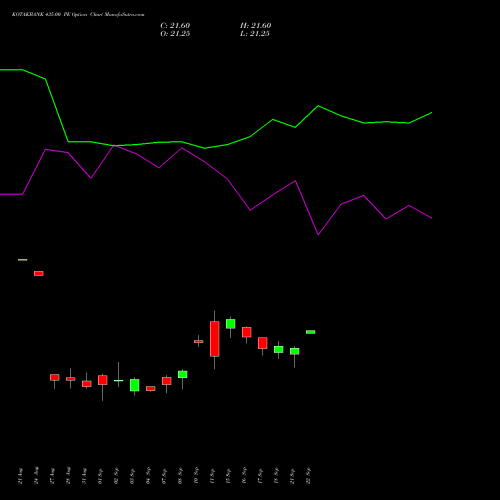Screen dimensions: 500x500
Task: Select the green candle above 21 Sep
Action: [295, 351]
